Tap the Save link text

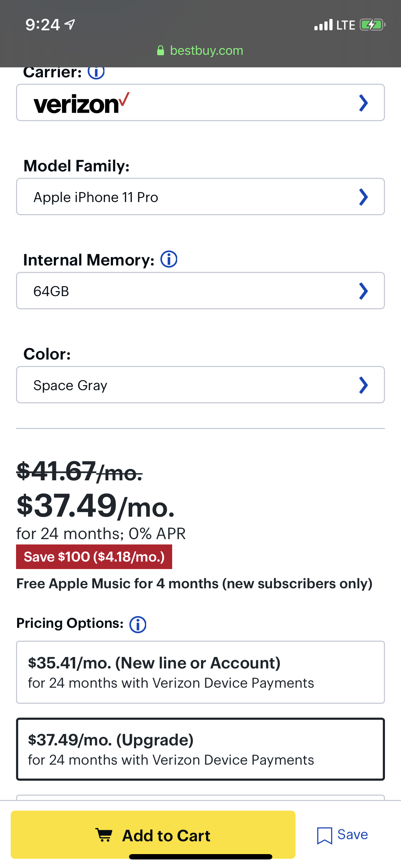(x=353, y=835)
